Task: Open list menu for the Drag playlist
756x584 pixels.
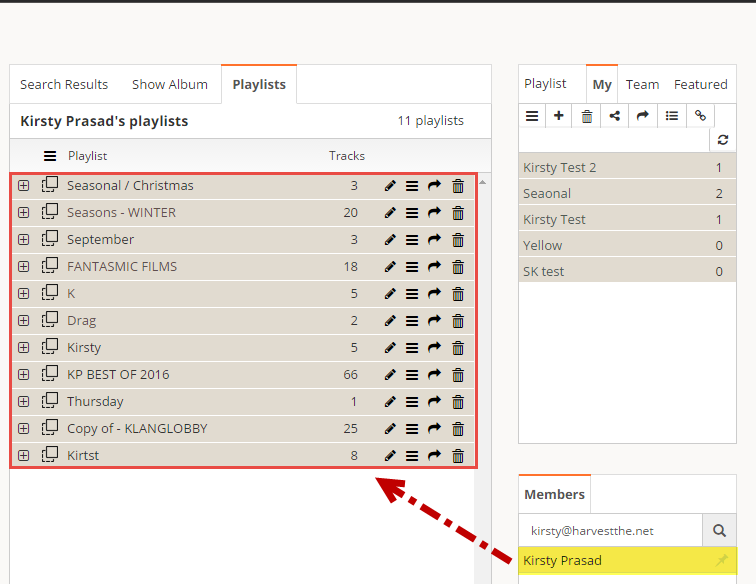Action: [x=412, y=321]
